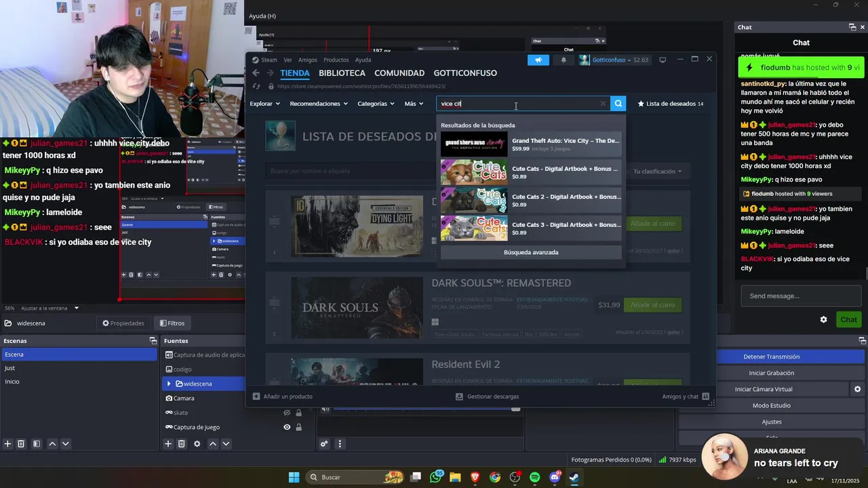Expand the widescena group in Fuentes

pyautogui.click(x=169, y=384)
